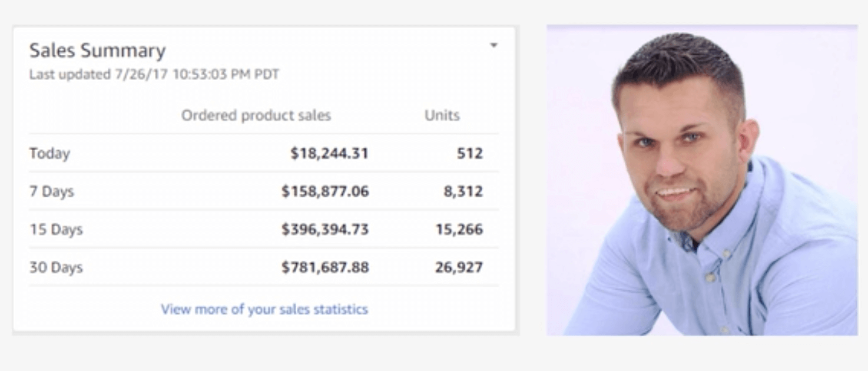Open View more of your sales statistics
This screenshot has width=868, height=371.
pyautogui.click(x=264, y=309)
